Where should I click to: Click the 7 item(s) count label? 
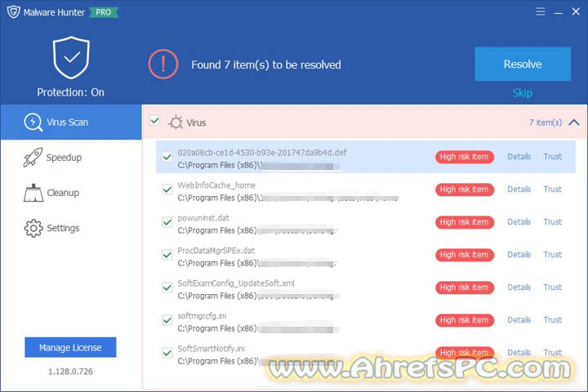[546, 122]
